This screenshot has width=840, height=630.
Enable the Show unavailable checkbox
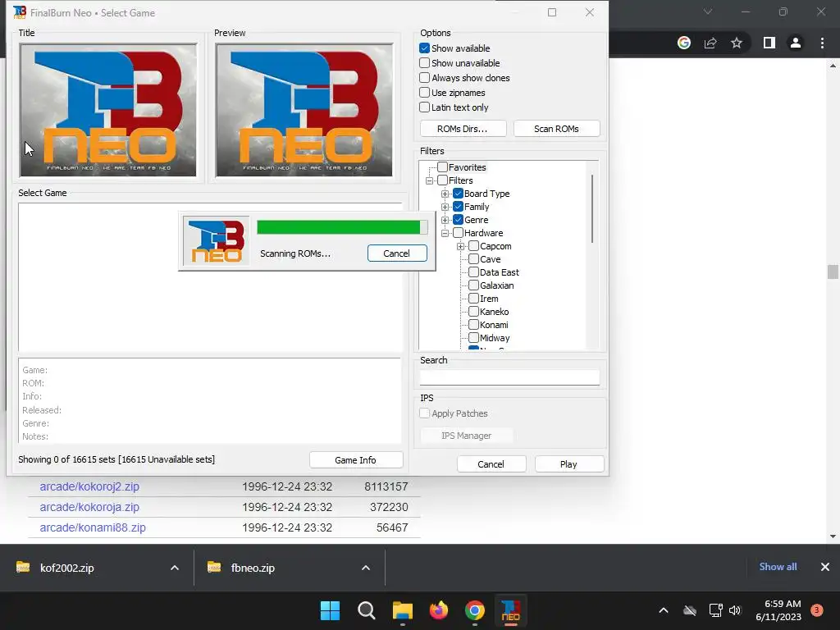click(x=424, y=63)
